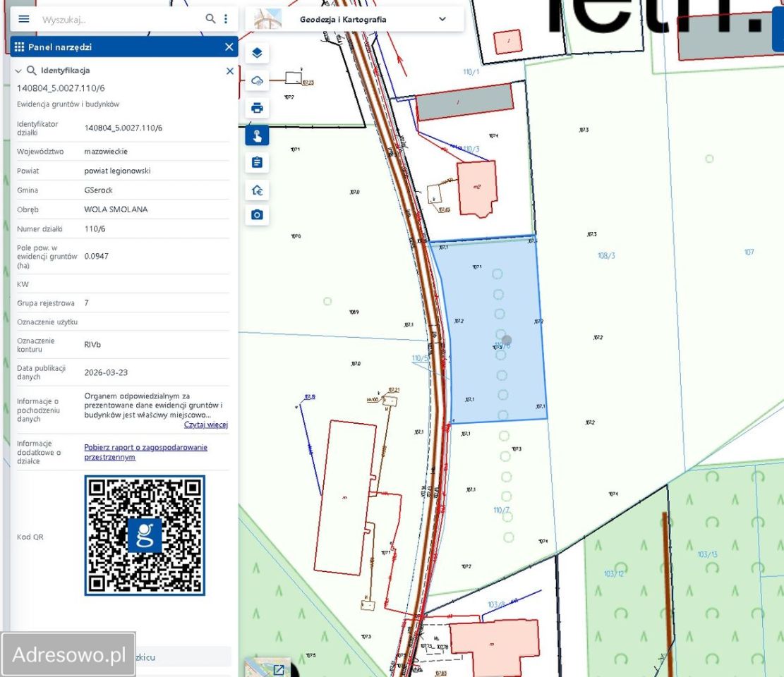
Task: Focus the Wyszukaj search field
Action: pyautogui.click(x=120, y=20)
